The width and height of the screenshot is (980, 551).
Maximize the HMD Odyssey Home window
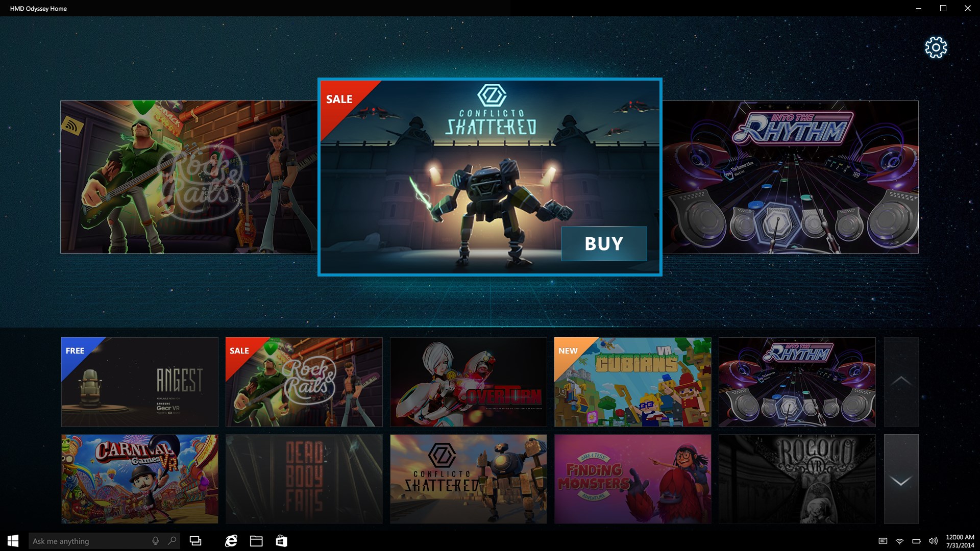click(943, 8)
